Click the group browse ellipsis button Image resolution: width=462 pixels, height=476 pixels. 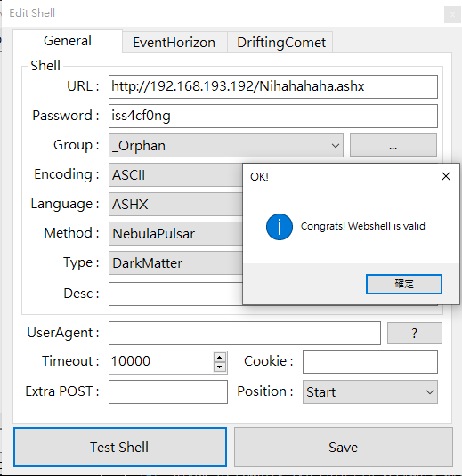[393, 145]
